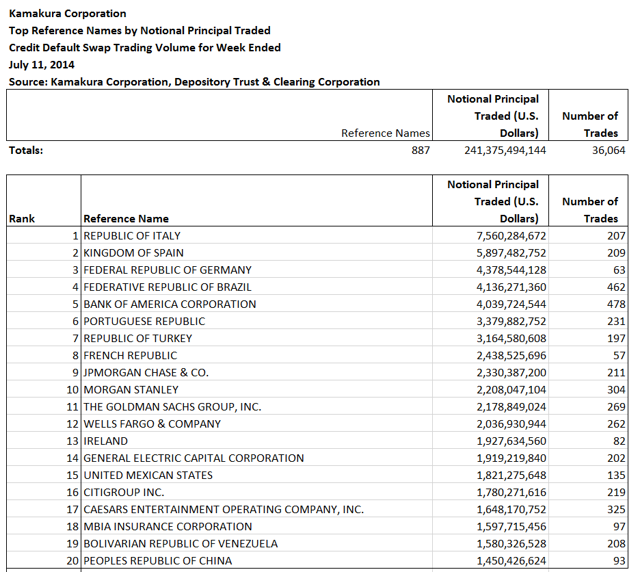
Task: Click total number of trades 36,064
Action: (x=609, y=151)
